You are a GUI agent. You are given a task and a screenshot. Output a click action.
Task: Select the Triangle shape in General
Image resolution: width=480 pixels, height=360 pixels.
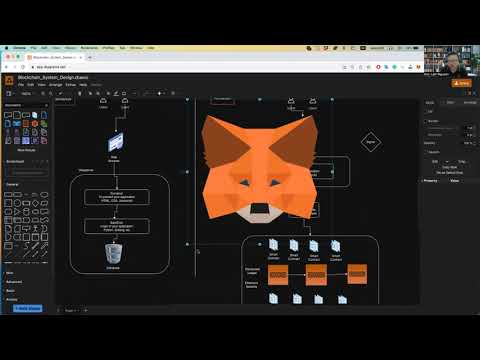click(x=17, y=212)
